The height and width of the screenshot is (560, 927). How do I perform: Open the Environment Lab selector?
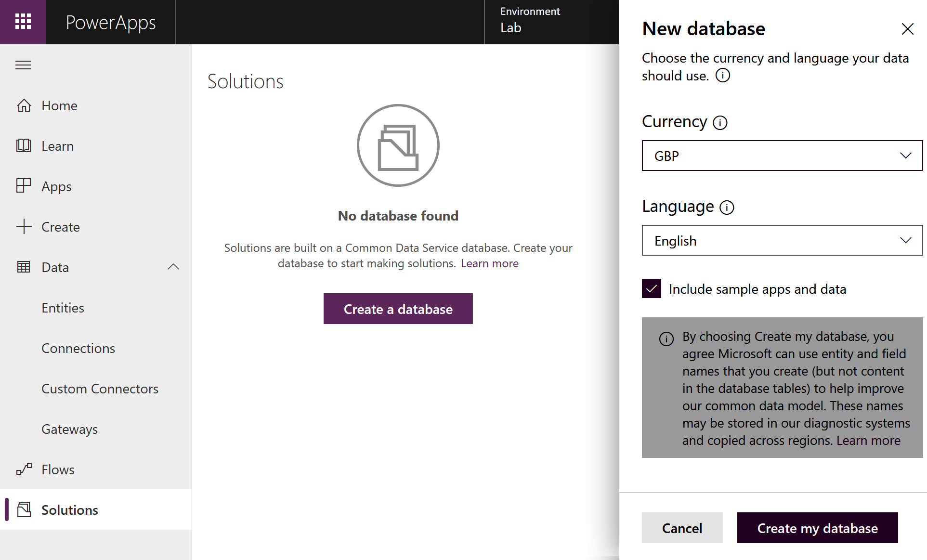pos(551,22)
